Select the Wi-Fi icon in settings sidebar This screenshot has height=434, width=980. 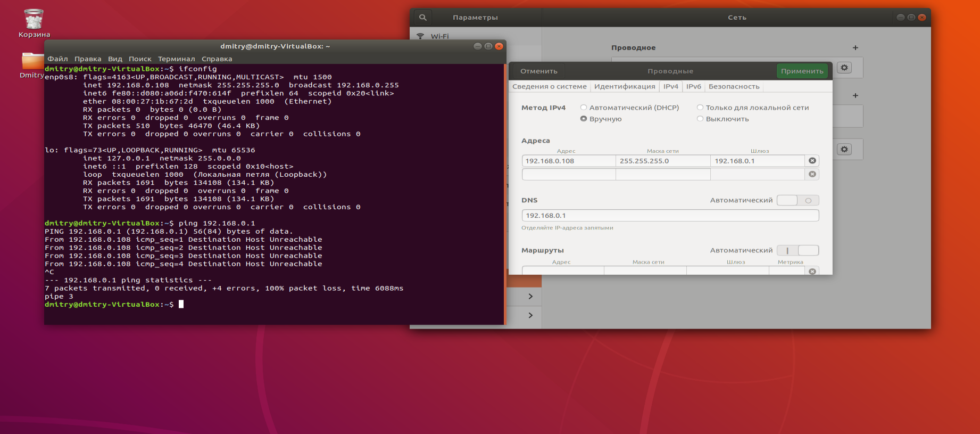tap(420, 36)
